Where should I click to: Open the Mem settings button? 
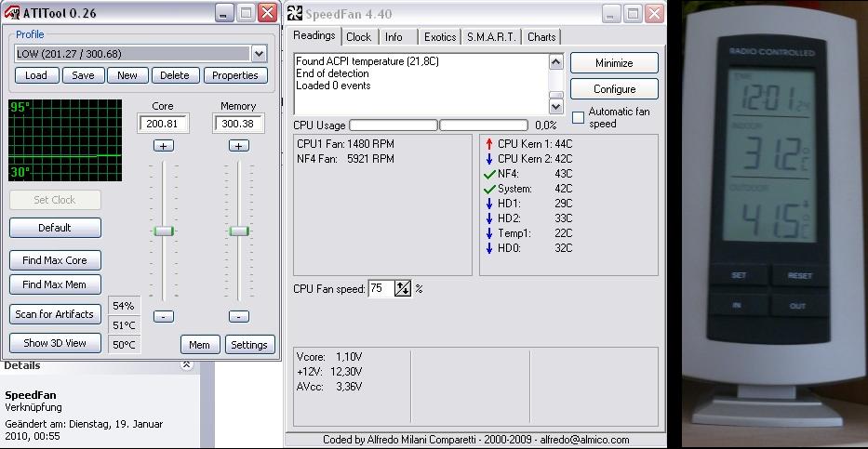click(200, 345)
